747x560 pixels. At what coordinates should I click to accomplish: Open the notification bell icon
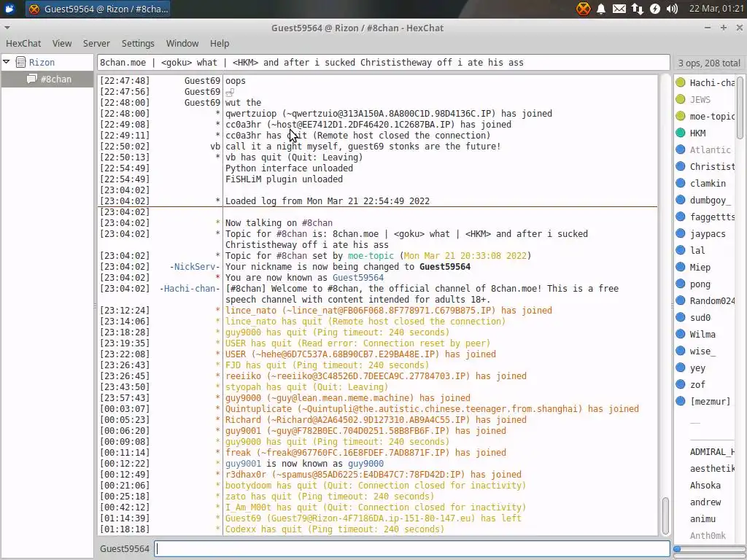601,9
